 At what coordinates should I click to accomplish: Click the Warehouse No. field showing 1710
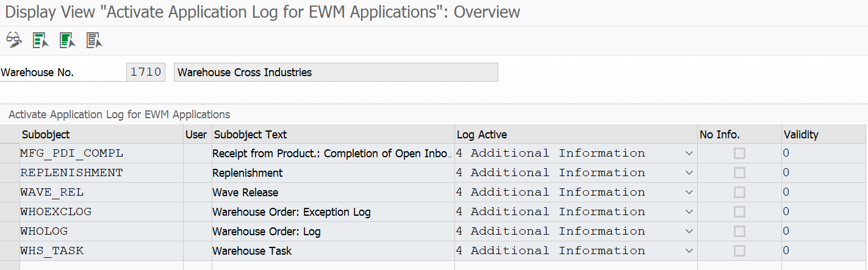[146, 73]
